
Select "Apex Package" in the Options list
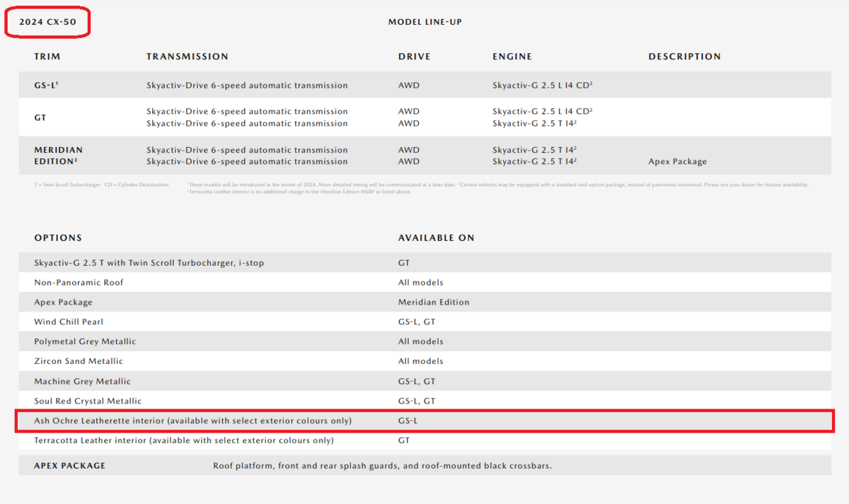[x=63, y=302]
